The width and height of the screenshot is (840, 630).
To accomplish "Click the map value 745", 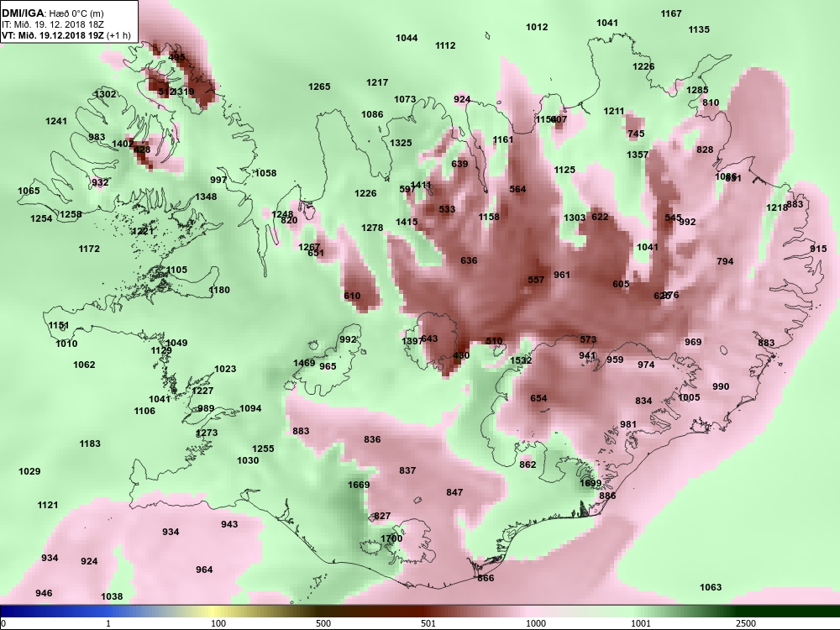I will pyautogui.click(x=636, y=134).
